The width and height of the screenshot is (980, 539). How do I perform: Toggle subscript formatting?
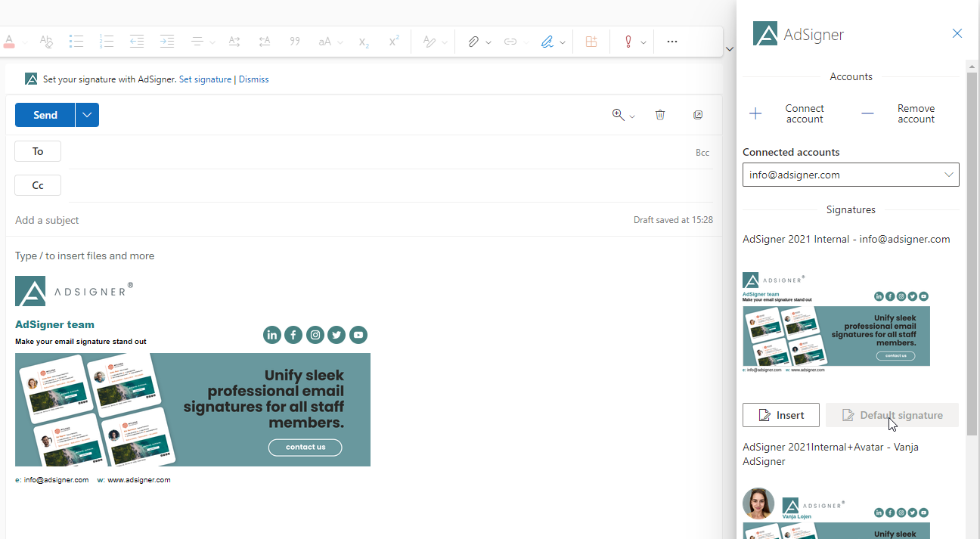[x=364, y=42]
